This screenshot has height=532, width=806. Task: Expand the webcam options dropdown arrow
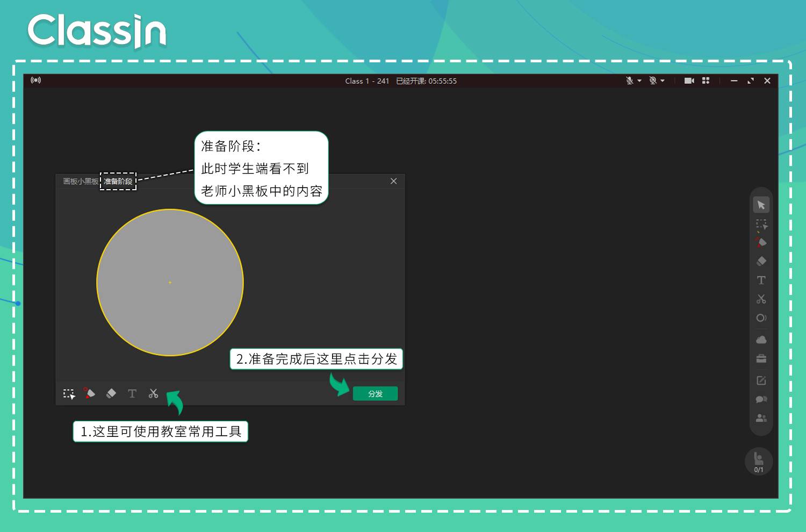(663, 81)
